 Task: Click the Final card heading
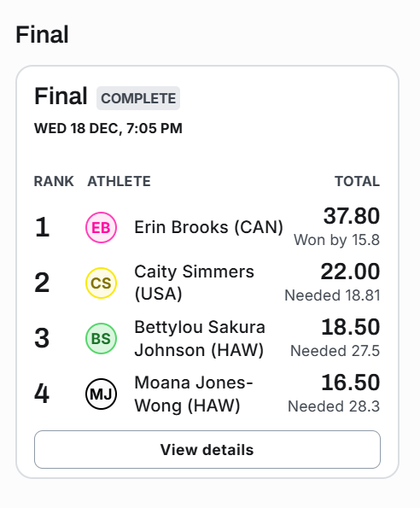click(x=61, y=96)
